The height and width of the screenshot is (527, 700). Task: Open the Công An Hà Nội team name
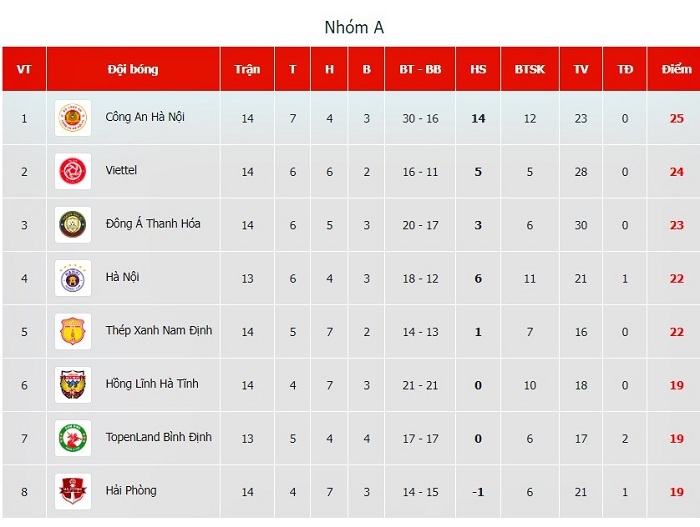[x=145, y=117]
